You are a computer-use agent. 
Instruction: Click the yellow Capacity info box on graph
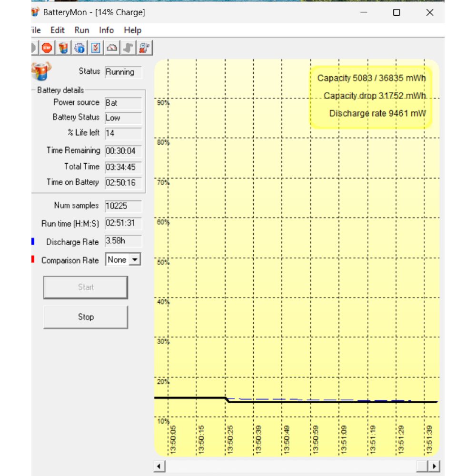coord(371,97)
